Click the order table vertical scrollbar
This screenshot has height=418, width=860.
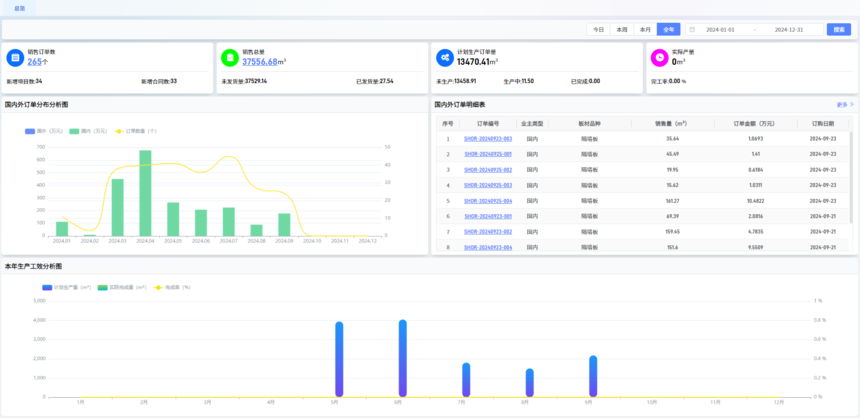coord(851,177)
